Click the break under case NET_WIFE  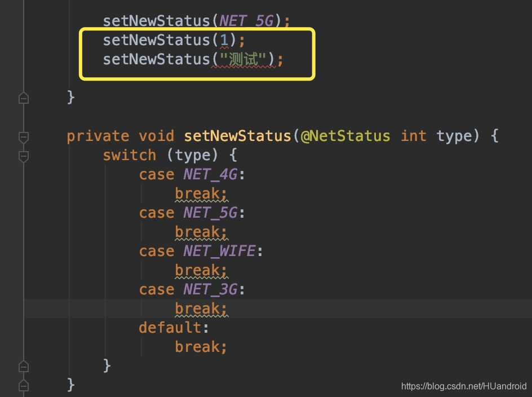(x=201, y=271)
